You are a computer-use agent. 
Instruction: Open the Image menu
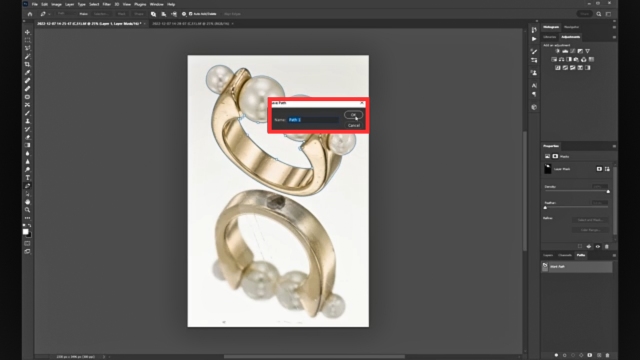point(56,4)
